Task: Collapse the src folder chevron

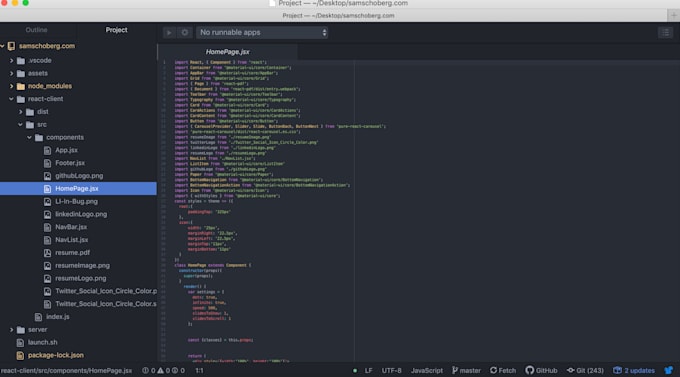Action: tap(21, 125)
